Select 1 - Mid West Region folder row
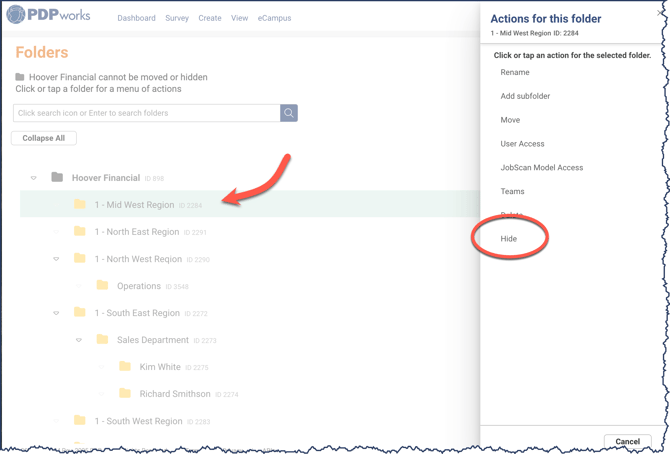This screenshot has width=670, height=454. point(250,204)
